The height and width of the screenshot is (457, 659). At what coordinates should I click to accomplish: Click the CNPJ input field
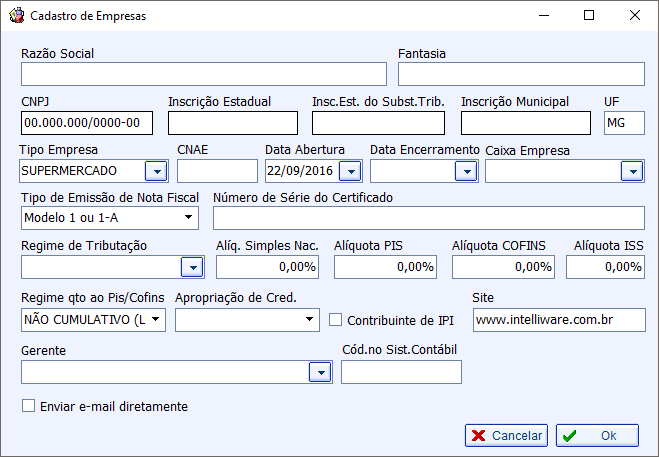87,123
